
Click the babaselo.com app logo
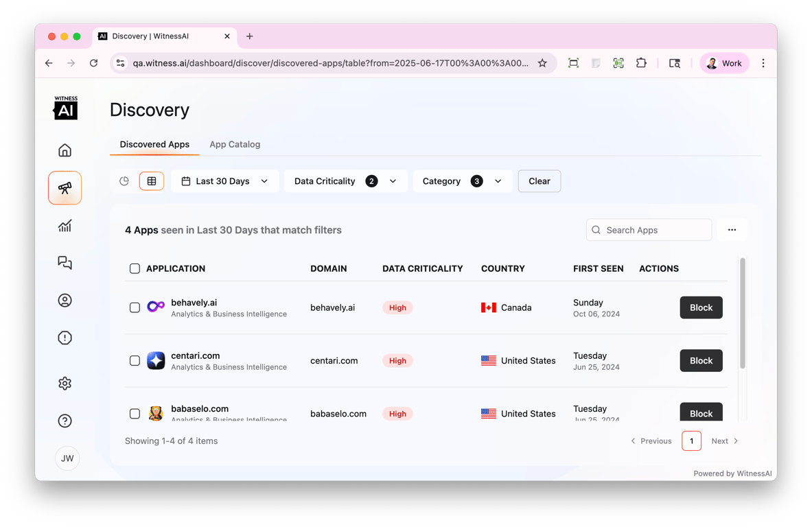tap(156, 413)
